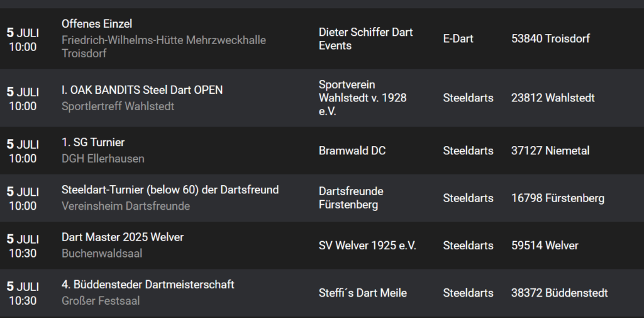The image size is (644, 318).
Task: Click venue Friedrich-Wilhelms-Hütte Mehrzweckhalle Troisdorf
Action: 164,47
